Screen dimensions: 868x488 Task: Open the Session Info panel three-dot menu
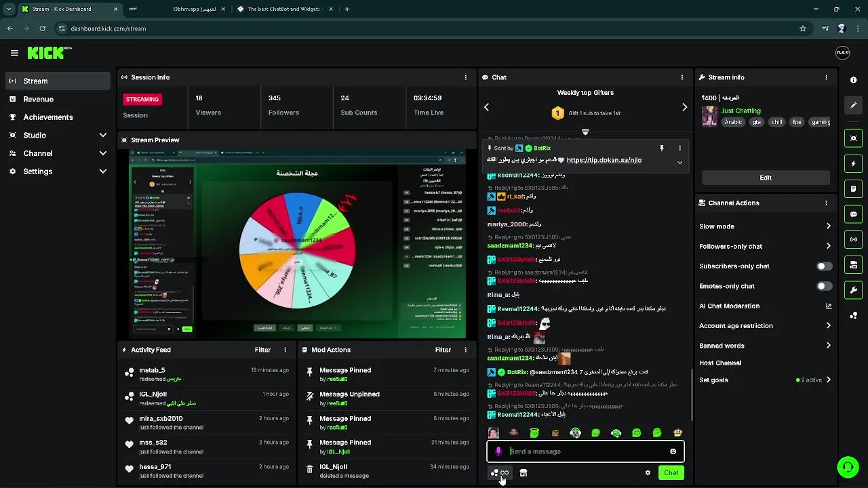click(465, 77)
